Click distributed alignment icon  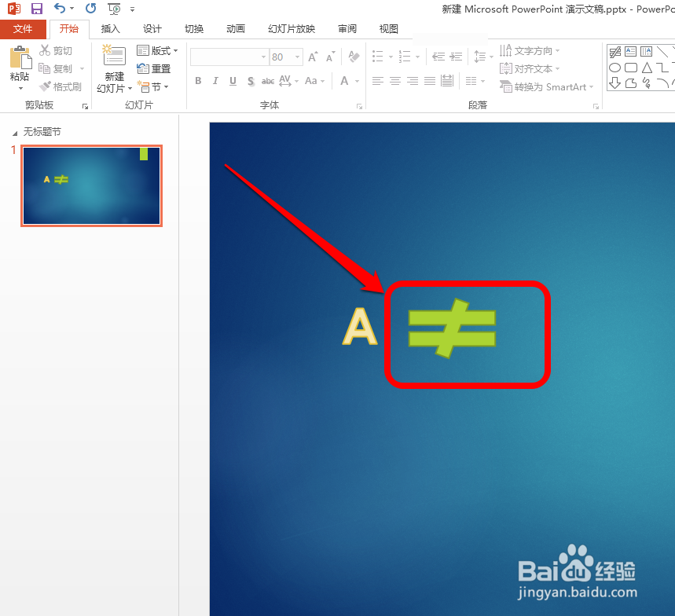coord(447,80)
